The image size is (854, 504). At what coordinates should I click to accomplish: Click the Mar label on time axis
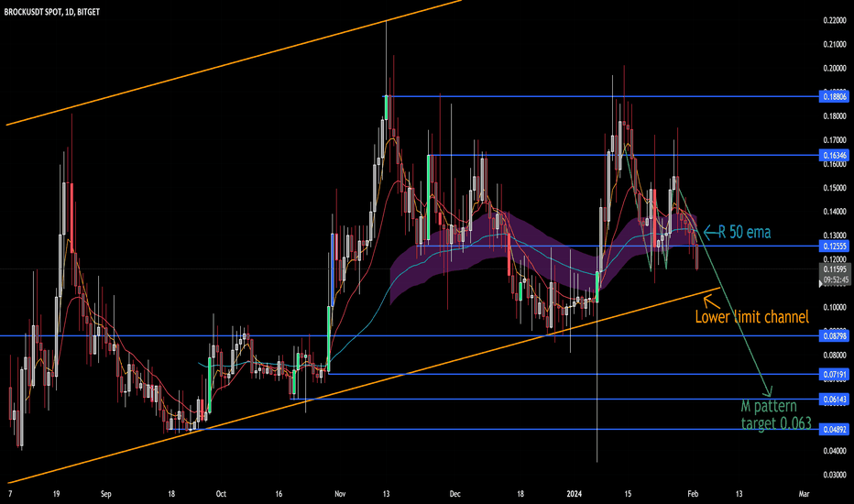[804, 494]
